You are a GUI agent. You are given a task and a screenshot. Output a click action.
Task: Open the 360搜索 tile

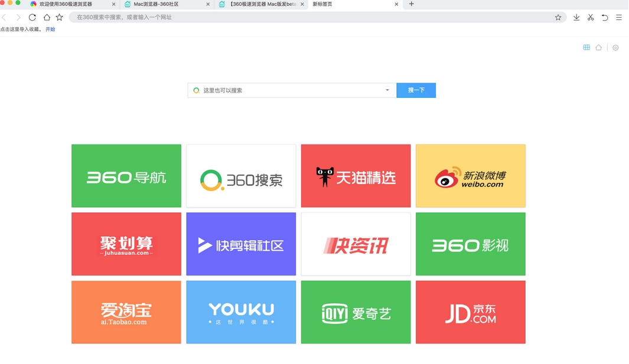(241, 176)
